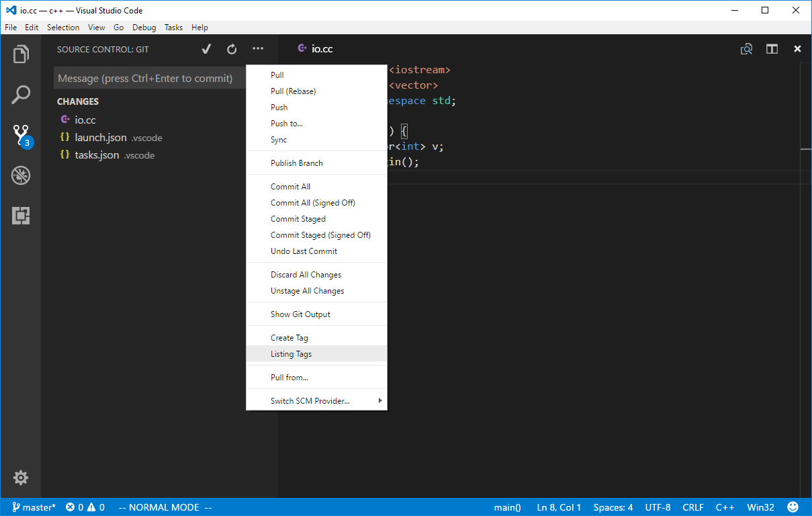
Task: Select Create Tag menu entry
Action: 316,338
